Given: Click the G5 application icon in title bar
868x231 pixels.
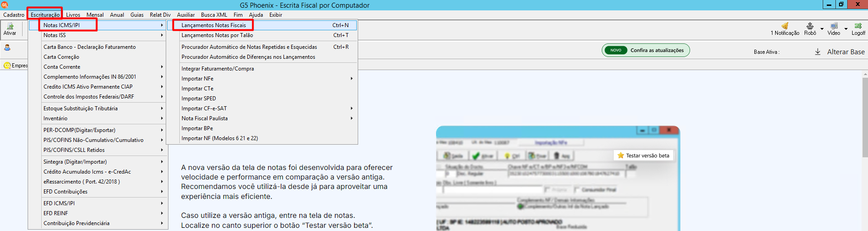Looking at the screenshot, I should pos(5,5).
